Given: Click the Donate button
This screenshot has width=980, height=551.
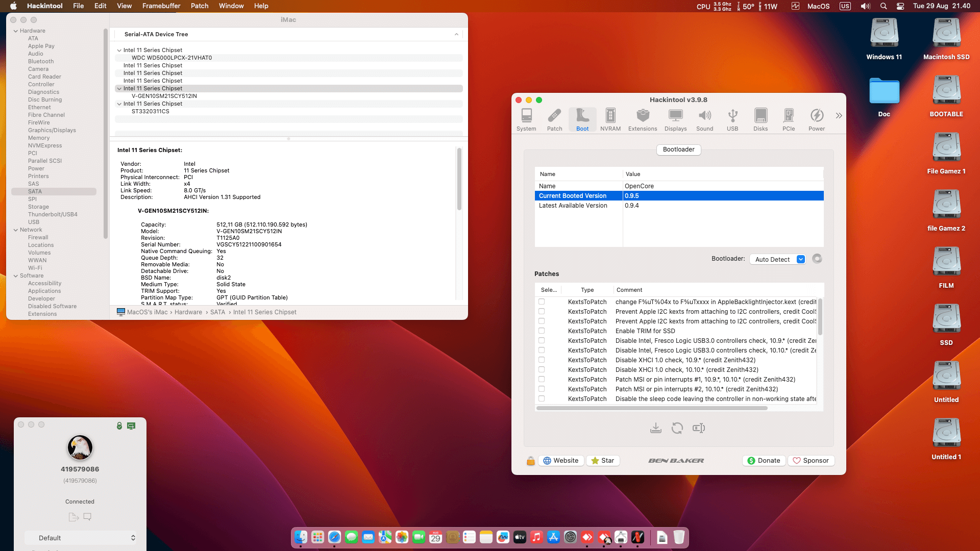Looking at the screenshot, I should pos(764,460).
